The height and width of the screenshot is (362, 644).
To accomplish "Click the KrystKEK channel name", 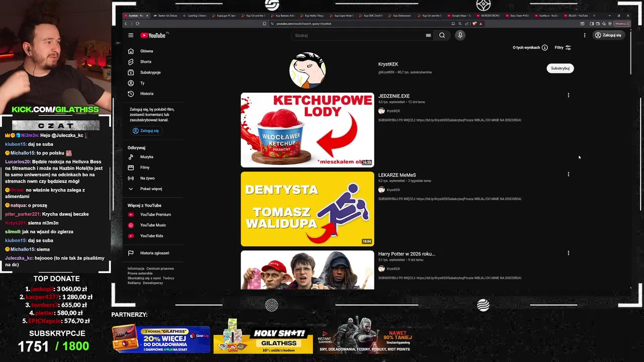I will click(388, 64).
